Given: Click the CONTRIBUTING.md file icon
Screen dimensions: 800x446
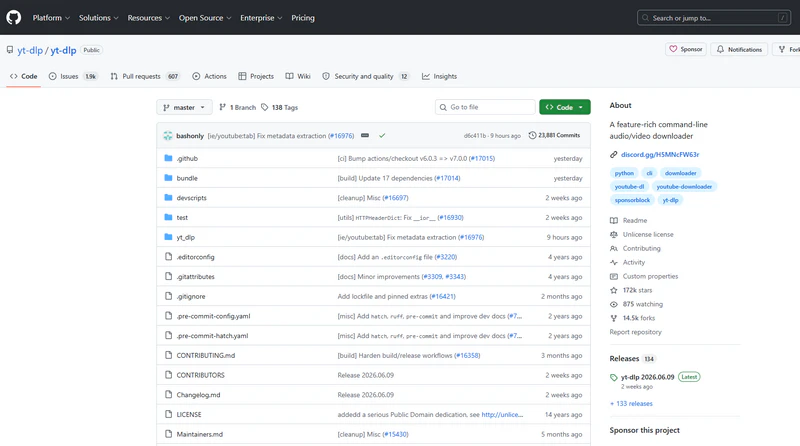Looking at the screenshot, I should tap(168, 355).
